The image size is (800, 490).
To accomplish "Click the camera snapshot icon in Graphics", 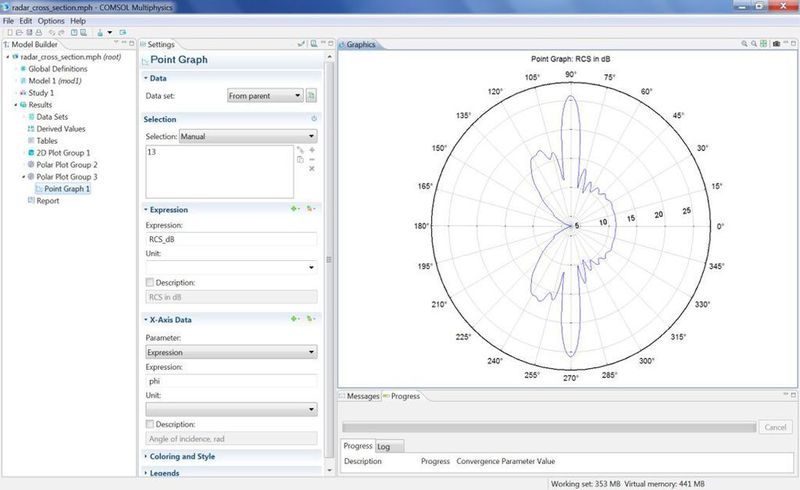I will point(776,44).
